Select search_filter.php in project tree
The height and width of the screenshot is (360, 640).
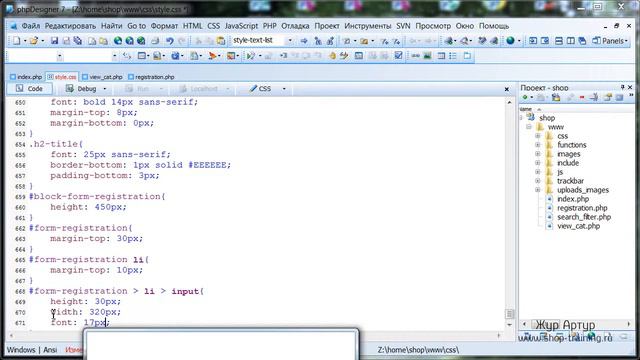[584, 217]
